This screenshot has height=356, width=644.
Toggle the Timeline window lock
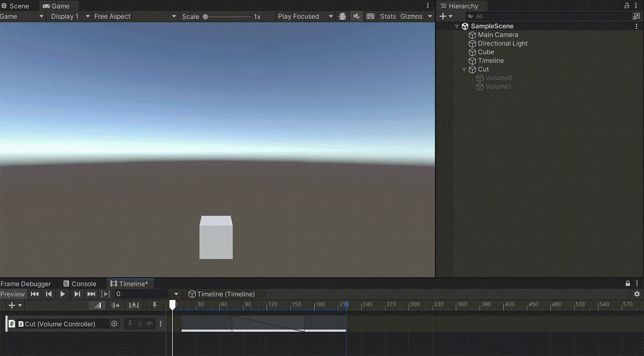click(627, 284)
